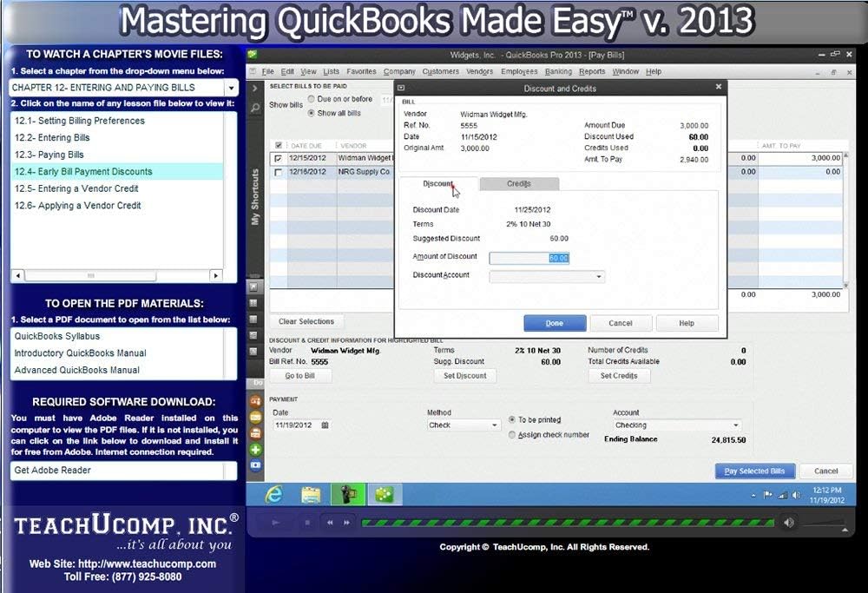
Task: Open the Banking menu
Action: click(558, 71)
